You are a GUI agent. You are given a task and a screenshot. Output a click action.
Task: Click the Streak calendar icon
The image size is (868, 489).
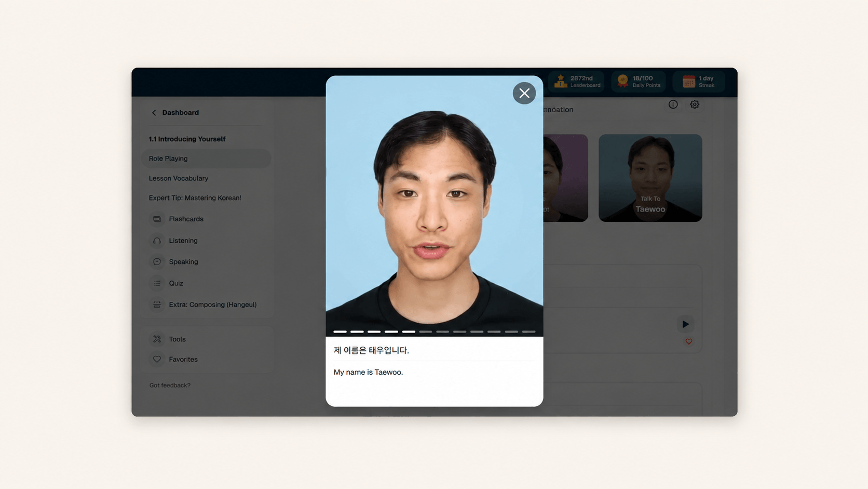click(x=689, y=82)
